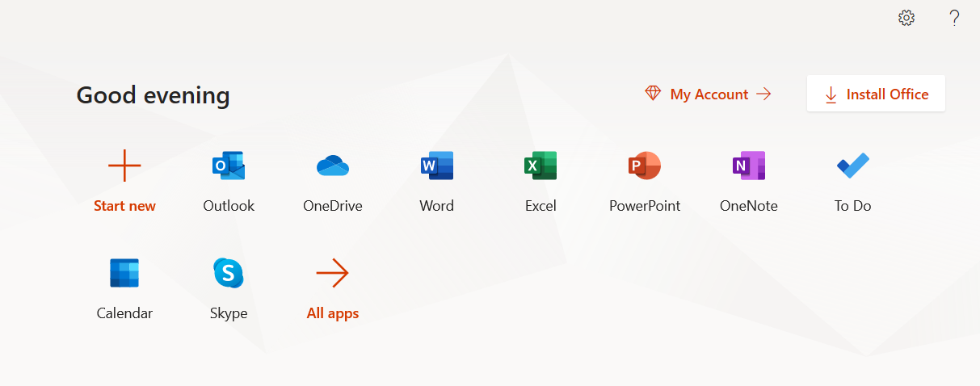
Task: Open the Word app icon
Action: (x=437, y=166)
